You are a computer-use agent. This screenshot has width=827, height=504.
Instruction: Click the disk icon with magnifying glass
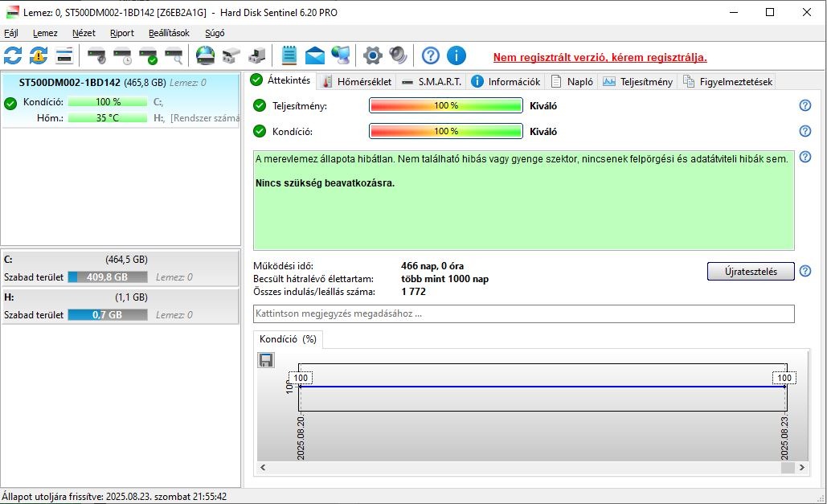click(x=174, y=55)
